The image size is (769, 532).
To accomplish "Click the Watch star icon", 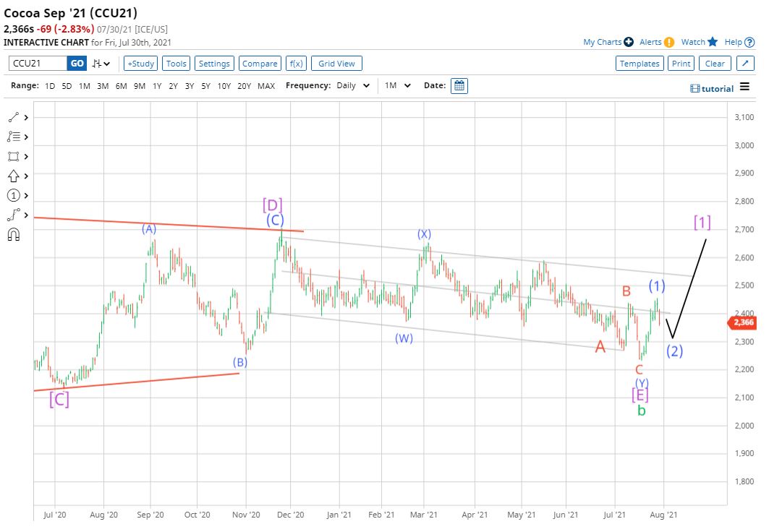I will (713, 42).
